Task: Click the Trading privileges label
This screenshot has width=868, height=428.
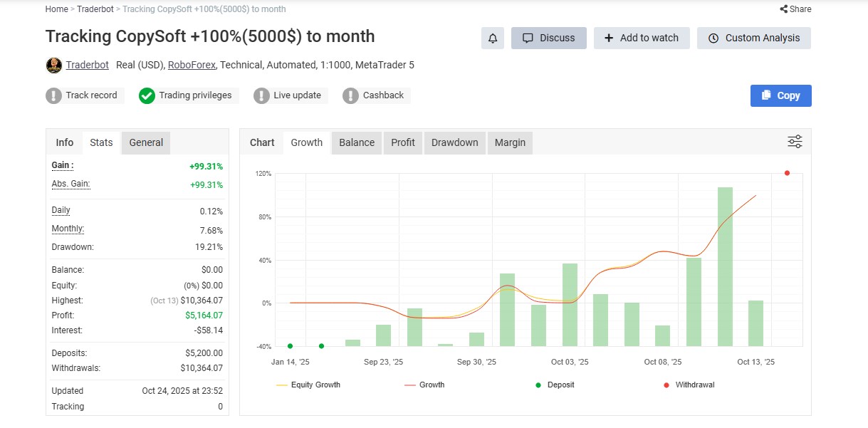Action: [x=195, y=95]
